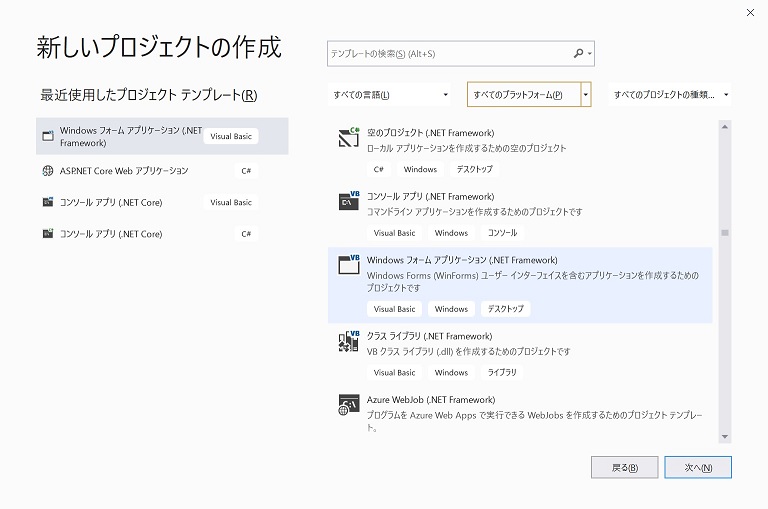Click Visual Basic badge on recent Windows フォーム entry
768x509 pixels.
point(231,136)
